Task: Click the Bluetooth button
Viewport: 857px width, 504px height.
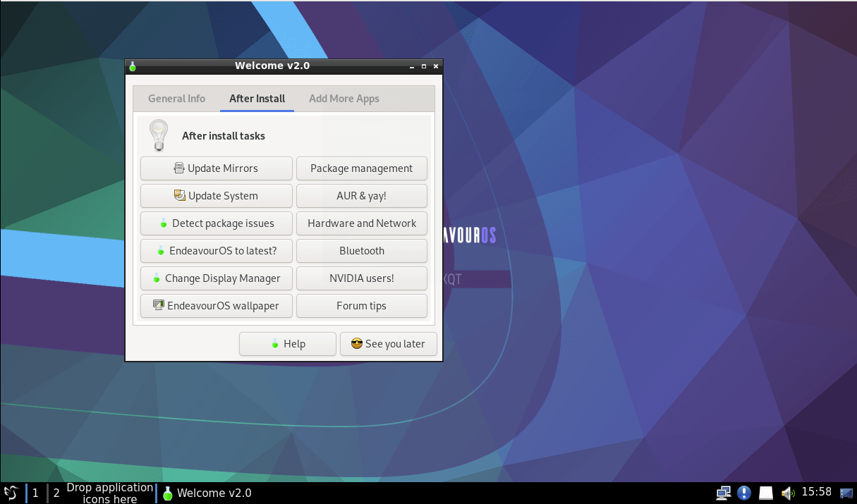Action: click(362, 251)
